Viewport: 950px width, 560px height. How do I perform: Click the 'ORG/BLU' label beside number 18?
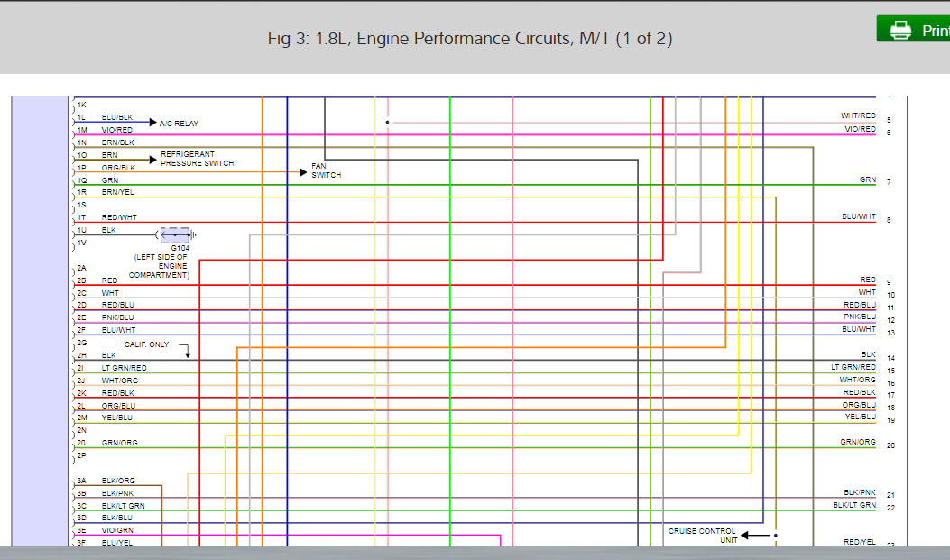[x=859, y=405]
